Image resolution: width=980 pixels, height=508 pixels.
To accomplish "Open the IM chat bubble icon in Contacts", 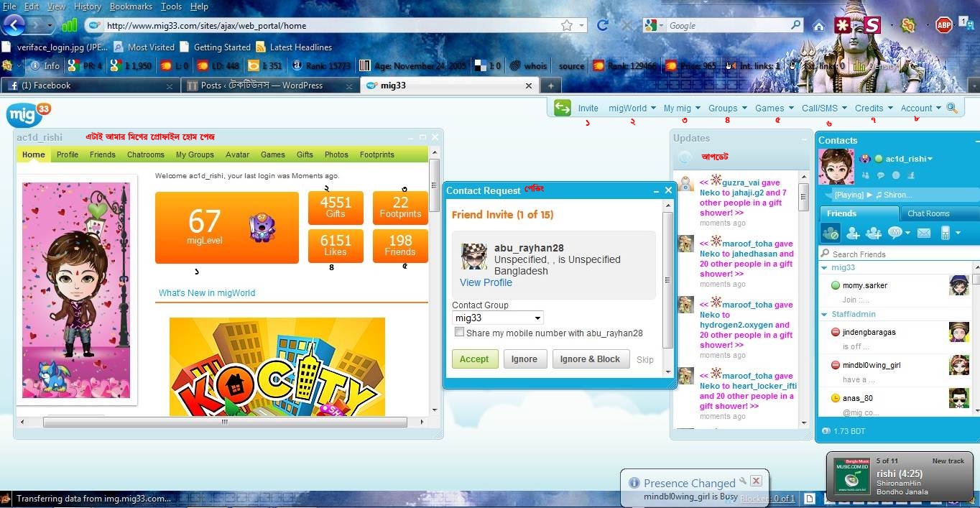I will pyautogui.click(x=895, y=233).
